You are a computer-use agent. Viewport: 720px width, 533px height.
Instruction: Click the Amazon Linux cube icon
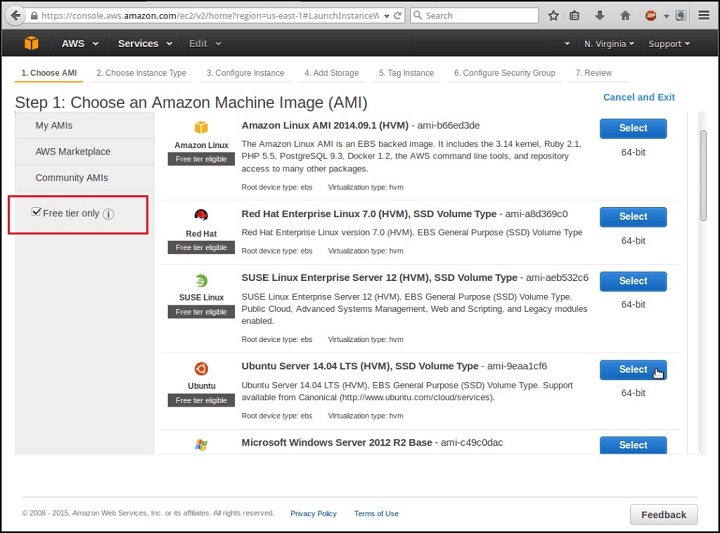[x=201, y=127]
